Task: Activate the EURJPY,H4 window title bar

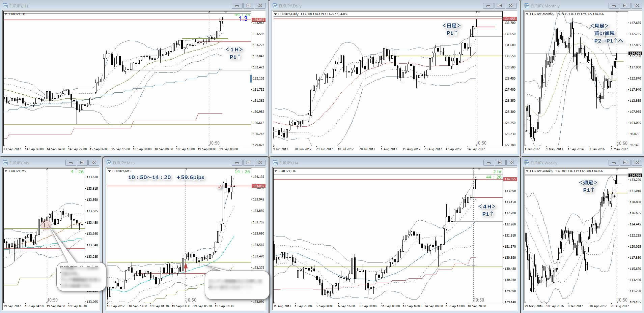Action: tap(371, 163)
